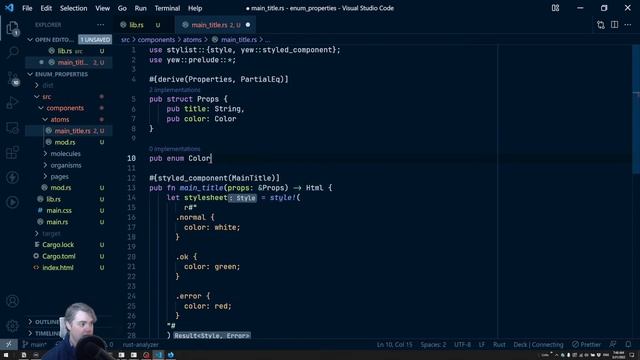Viewport: 640px width, 360px height.
Task: Click Explorer views and more actions ellipsis
Action: 100,25
